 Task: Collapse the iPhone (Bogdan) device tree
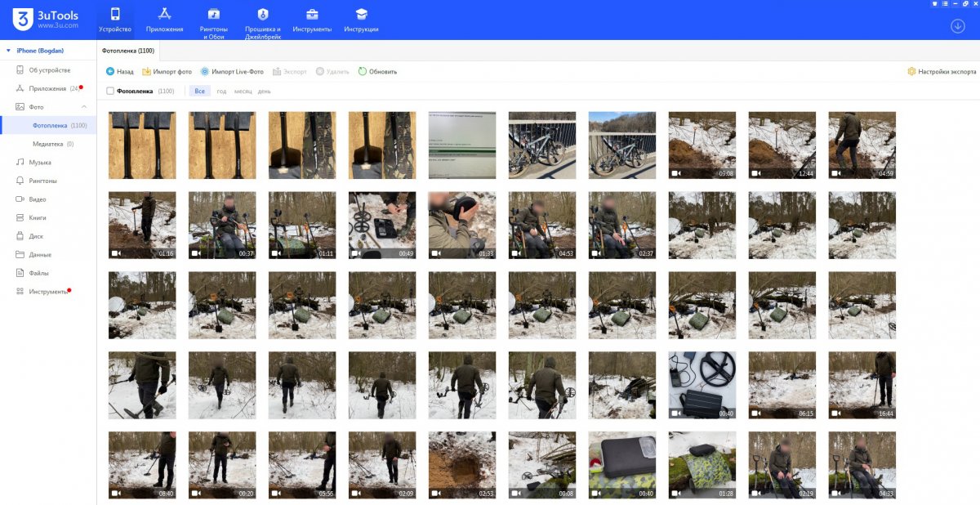[9, 51]
